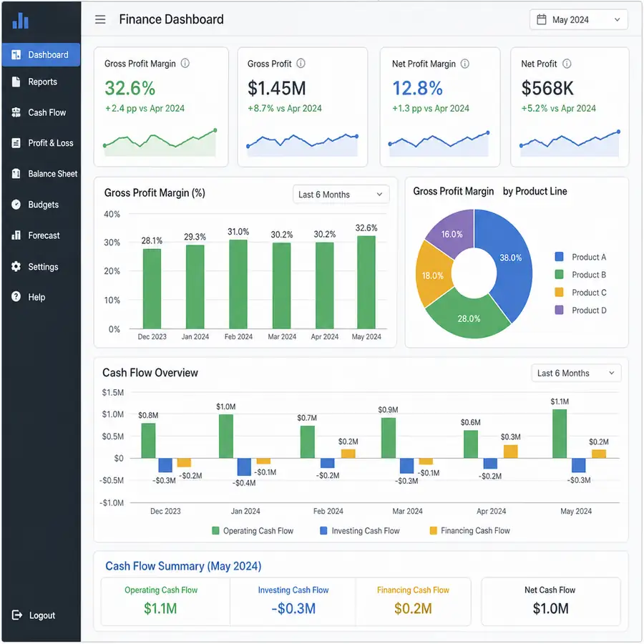
Task: Click info icon next to Net Profit Margin
Action: [465, 64]
